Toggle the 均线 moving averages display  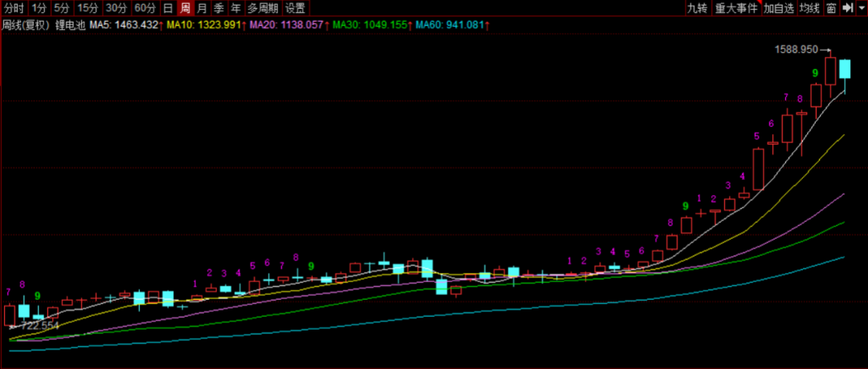pos(809,8)
